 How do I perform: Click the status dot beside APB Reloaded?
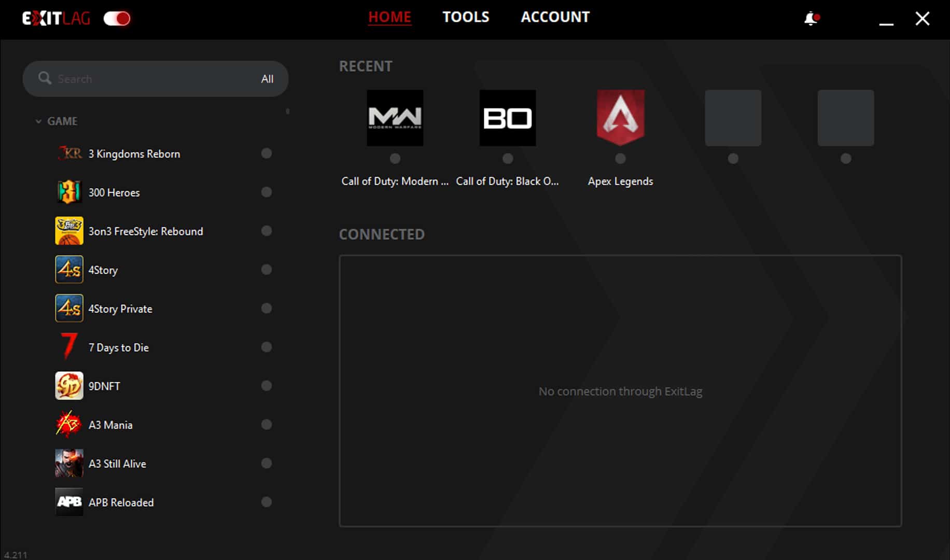point(267,502)
